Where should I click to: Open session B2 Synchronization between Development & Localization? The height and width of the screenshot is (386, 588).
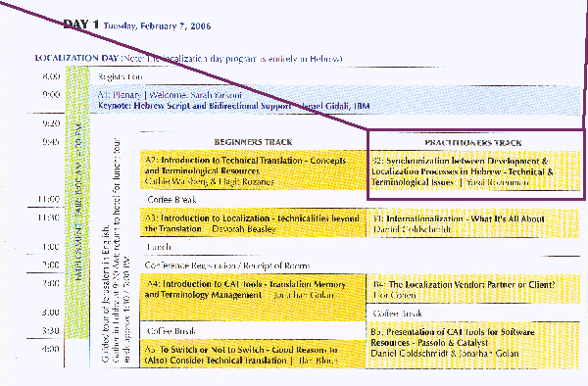click(474, 171)
